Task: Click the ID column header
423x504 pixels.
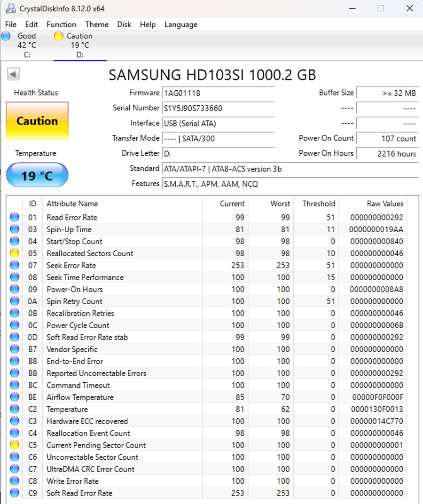Action: pyautogui.click(x=32, y=204)
